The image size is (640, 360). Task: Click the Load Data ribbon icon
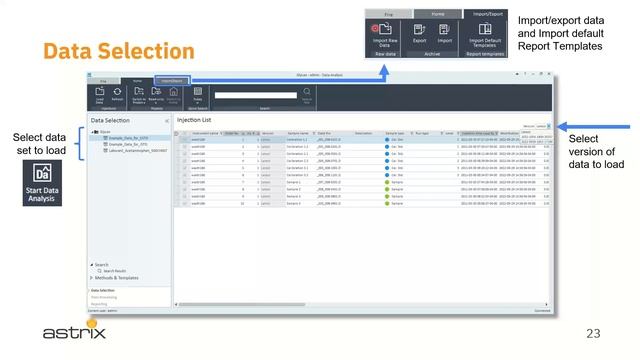tap(100, 92)
